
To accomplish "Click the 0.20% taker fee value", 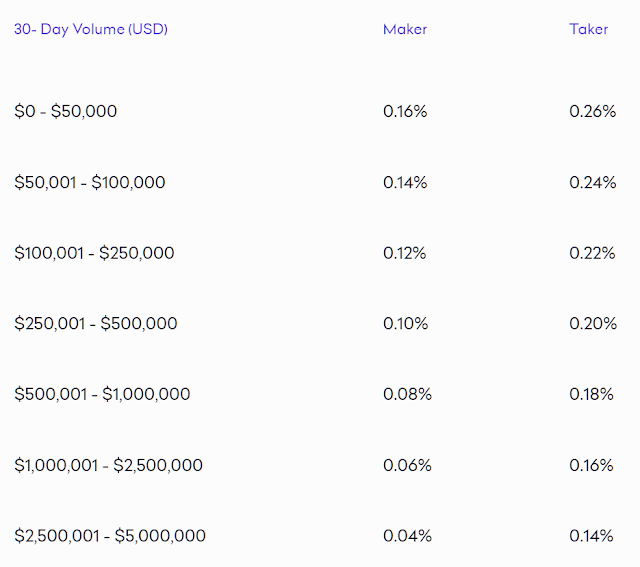I will tap(592, 323).
